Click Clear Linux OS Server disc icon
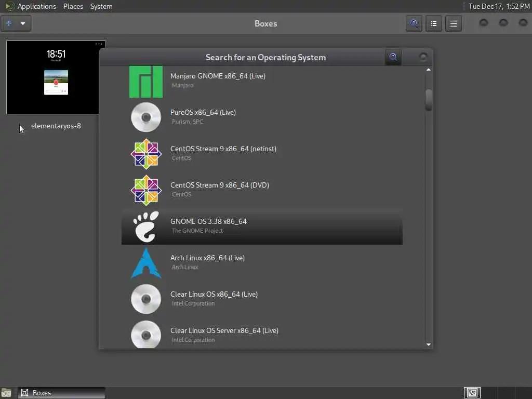Image resolution: width=532 pixels, height=399 pixels. [146, 335]
